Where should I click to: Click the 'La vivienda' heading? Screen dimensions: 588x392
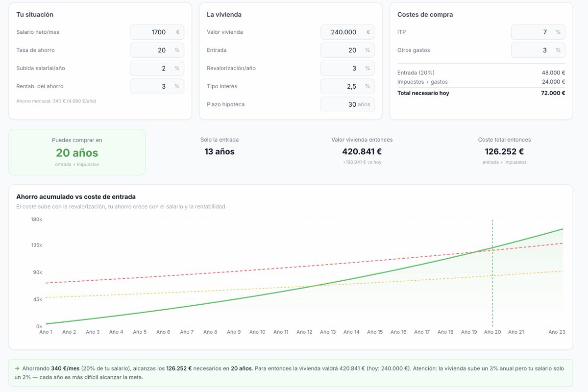point(224,15)
